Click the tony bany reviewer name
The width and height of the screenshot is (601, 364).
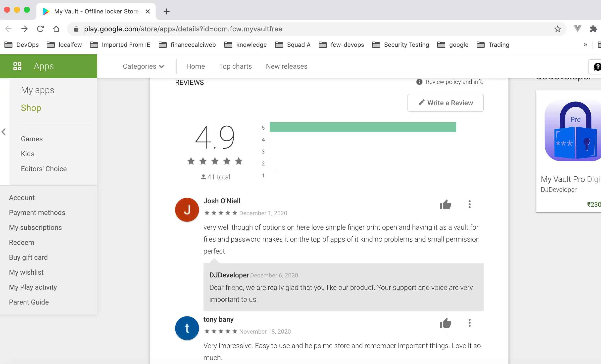pos(218,319)
